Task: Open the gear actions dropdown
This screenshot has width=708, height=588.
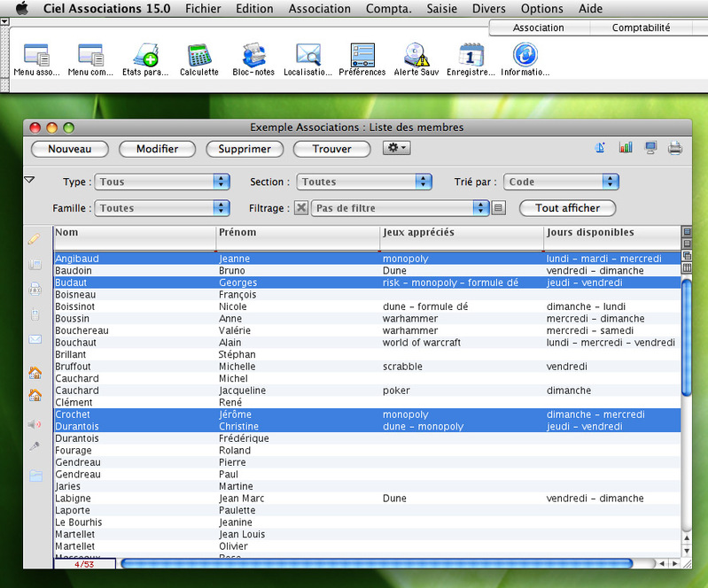Action: tap(396, 148)
